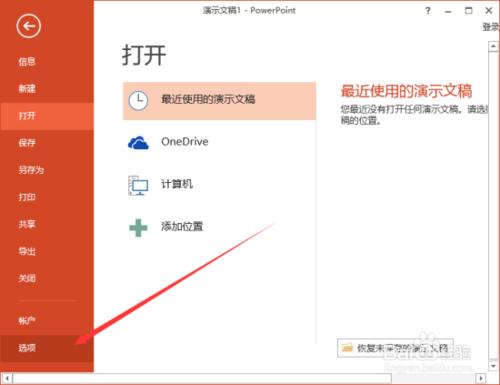Click the horizontal scrollbar right arrow
Viewport: 500px width, 385px height.
coord(480,378)
